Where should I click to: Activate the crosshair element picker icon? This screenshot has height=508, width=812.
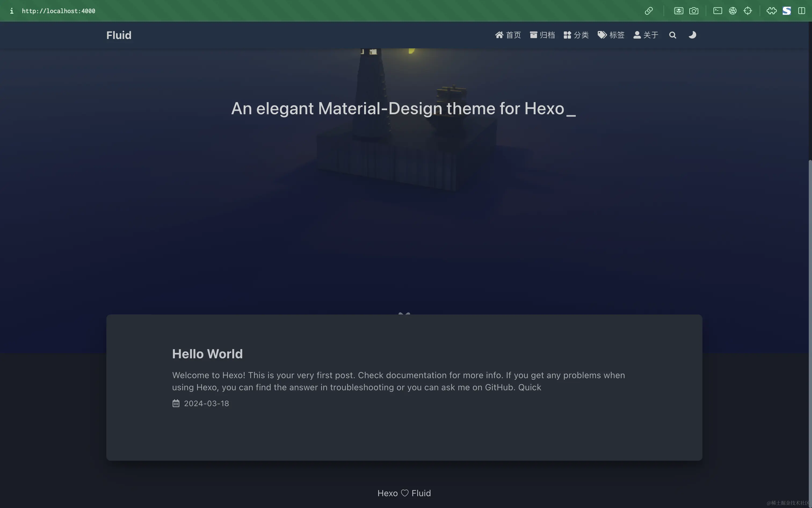(748, 11)
